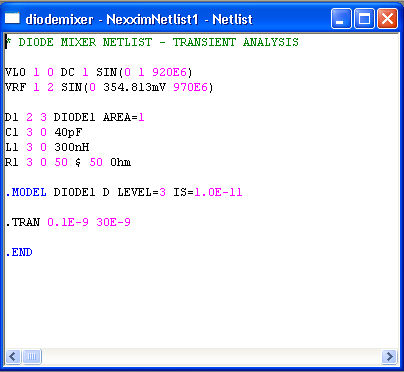This screenshot has height=372, width=404.
Task: Click the IS=1.0E-11 model parameter
Action: pos(207,192)
